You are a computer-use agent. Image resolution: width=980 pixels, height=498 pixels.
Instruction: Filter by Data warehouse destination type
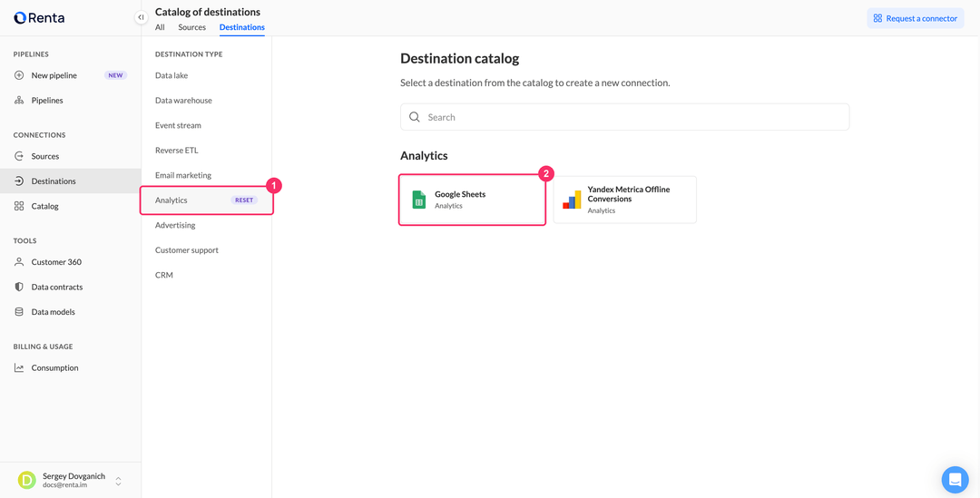pos(183,101)
